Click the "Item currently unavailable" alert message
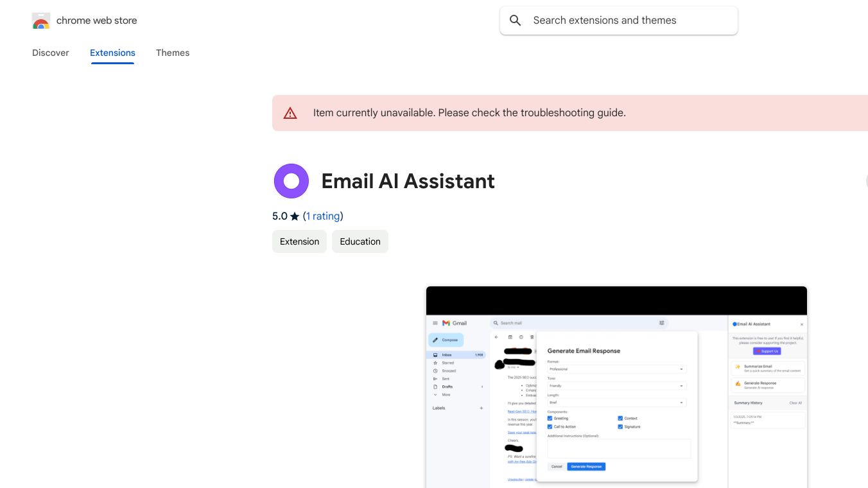868x488 pixels. point(469,113)
